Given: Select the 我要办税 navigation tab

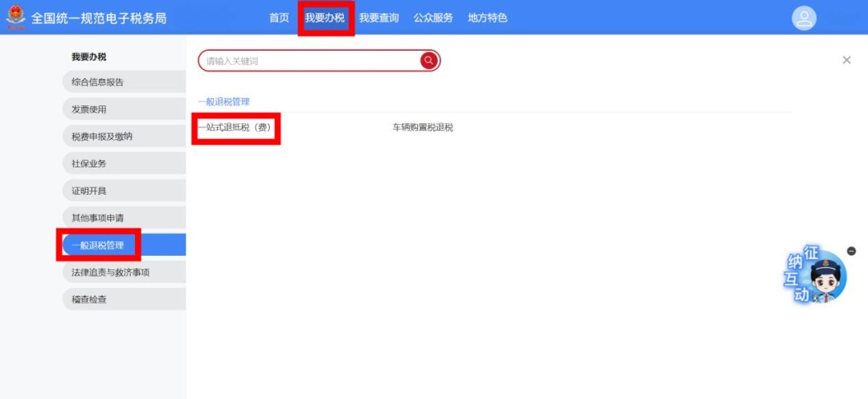Looking at the screenshot, I should pos(325,18).
